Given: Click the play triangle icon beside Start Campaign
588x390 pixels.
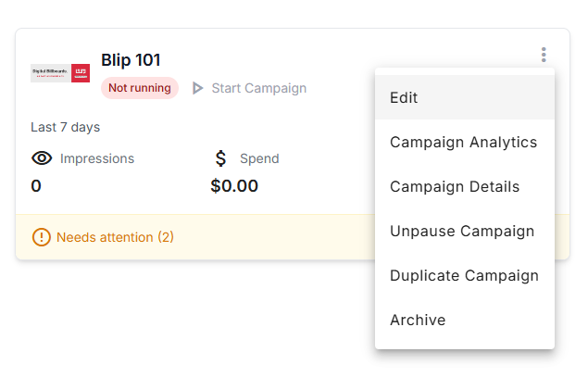Looking at the screenshot, I should coord(197,88).
